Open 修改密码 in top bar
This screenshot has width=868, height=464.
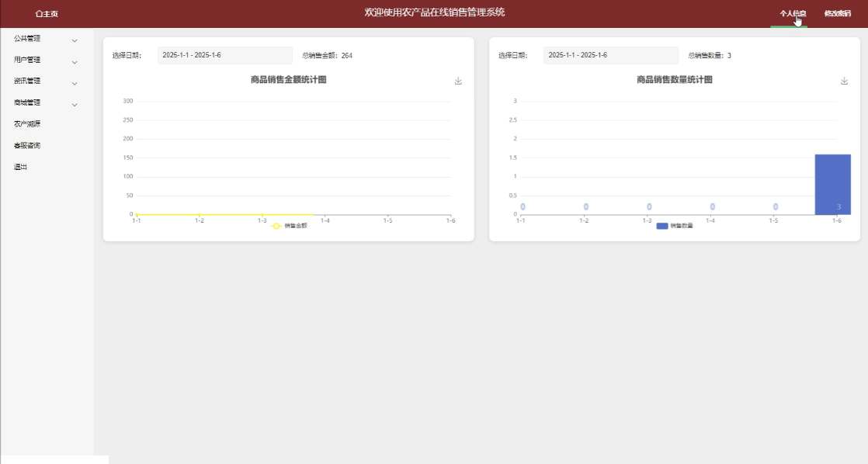(x=837, y=14)
